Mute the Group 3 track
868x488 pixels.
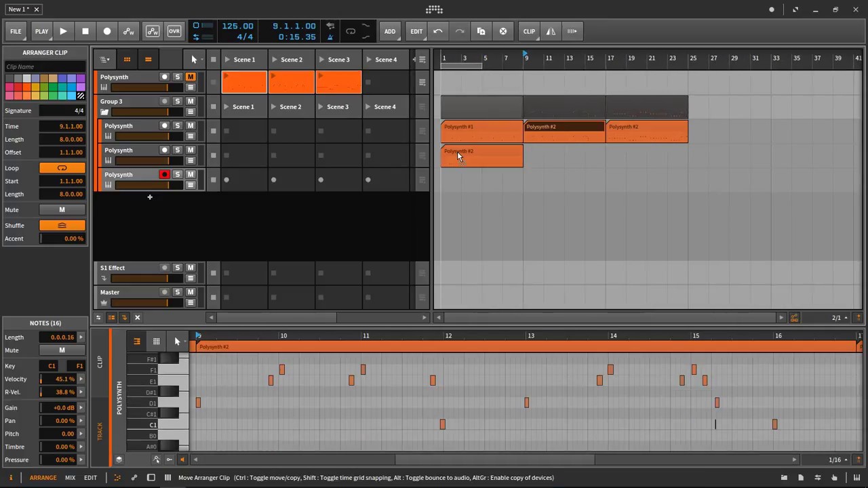(191, 102)
